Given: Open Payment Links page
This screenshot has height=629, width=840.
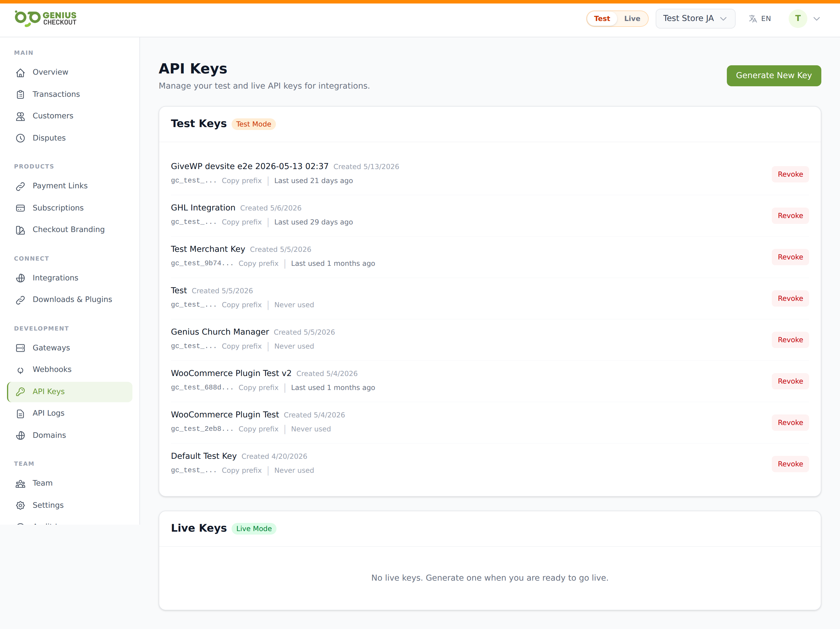Looking at the screenshot, I should (x=70, y=186).
